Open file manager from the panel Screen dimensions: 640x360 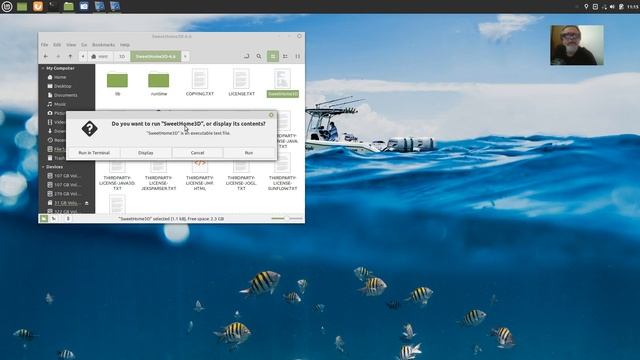coord(69,6)
